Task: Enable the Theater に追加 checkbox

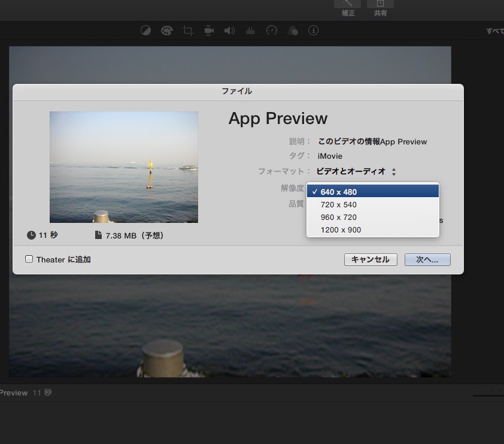Action: click(x=29, y=259)
